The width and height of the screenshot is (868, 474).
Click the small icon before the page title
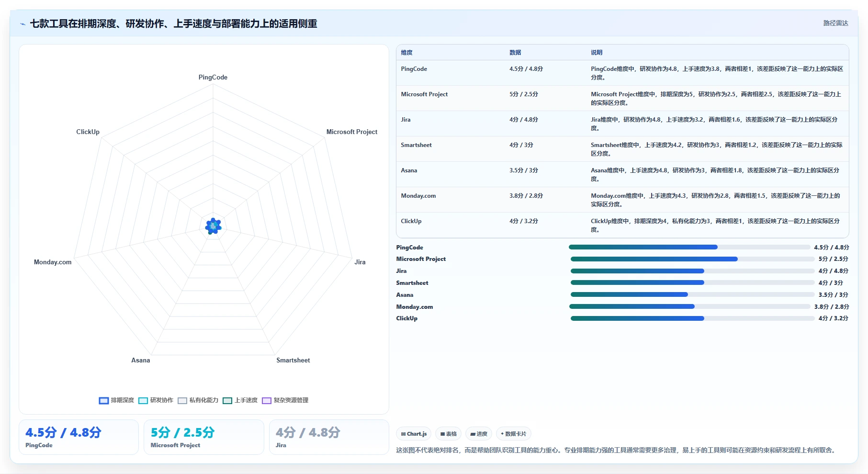tap(23, 24)
